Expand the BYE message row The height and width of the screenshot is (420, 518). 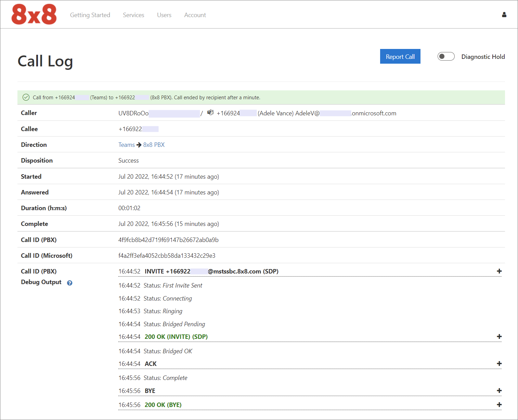(x=499, y=391)
